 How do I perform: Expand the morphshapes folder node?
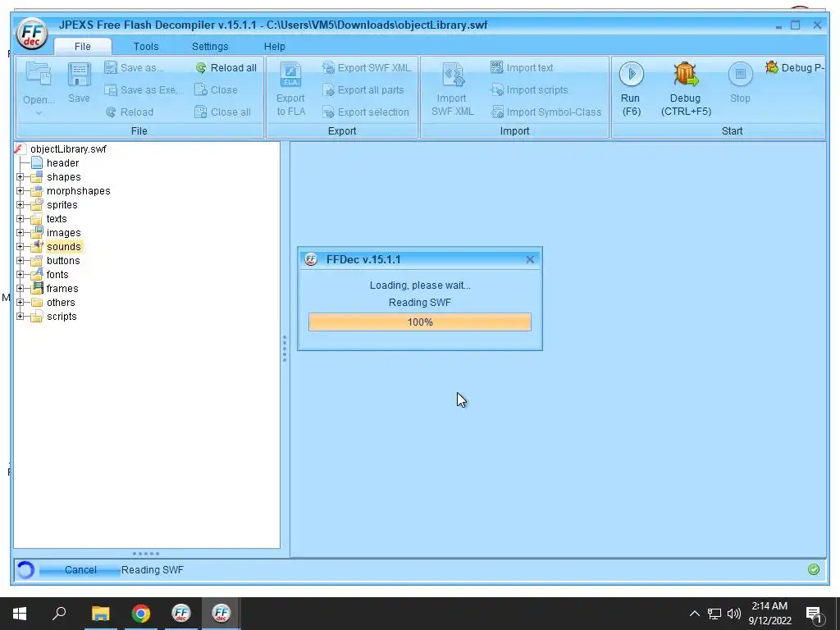coord(20,190)
